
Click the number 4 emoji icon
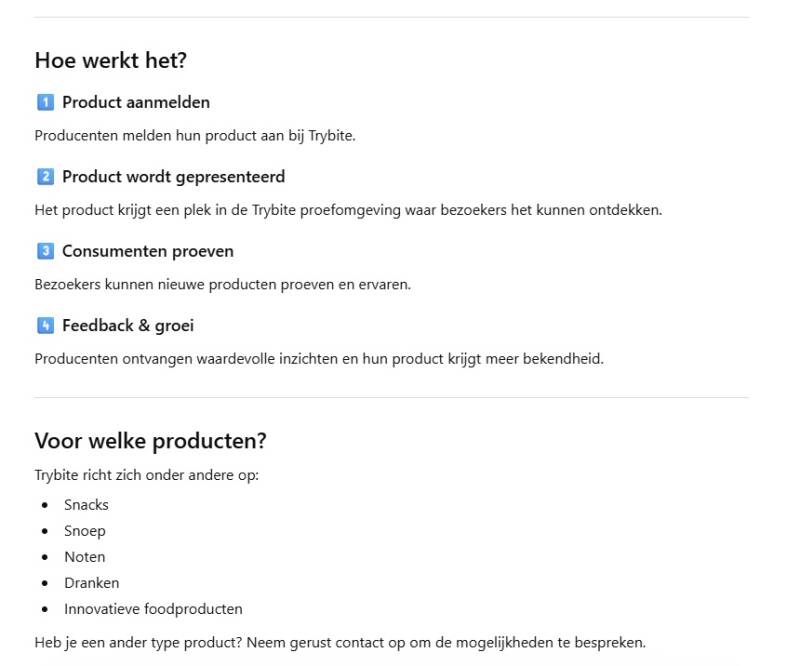pyautogui.click(x=44, y=326)
